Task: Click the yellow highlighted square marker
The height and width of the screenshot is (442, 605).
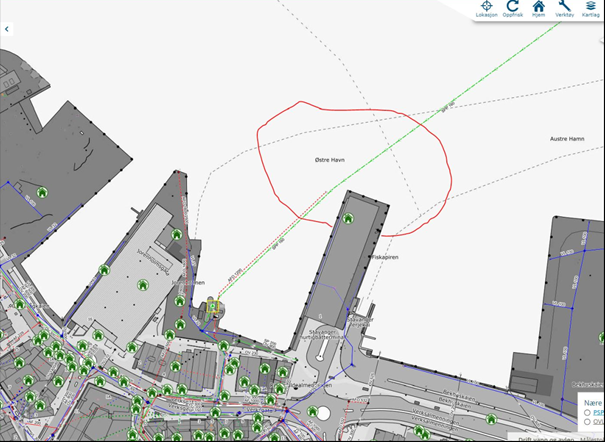Action: [x=211, y=307]
